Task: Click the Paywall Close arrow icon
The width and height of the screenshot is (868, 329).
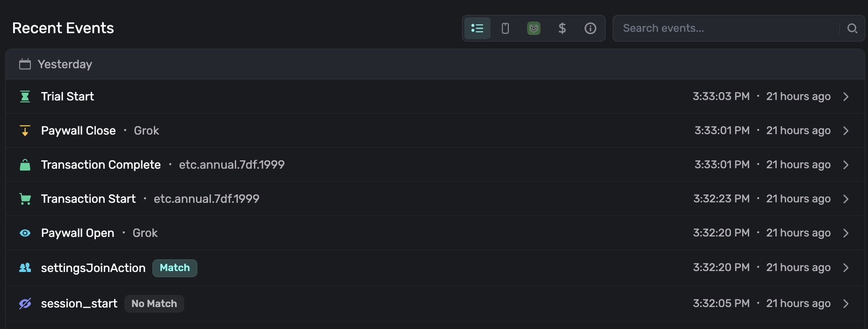Action: pos(25,131)
